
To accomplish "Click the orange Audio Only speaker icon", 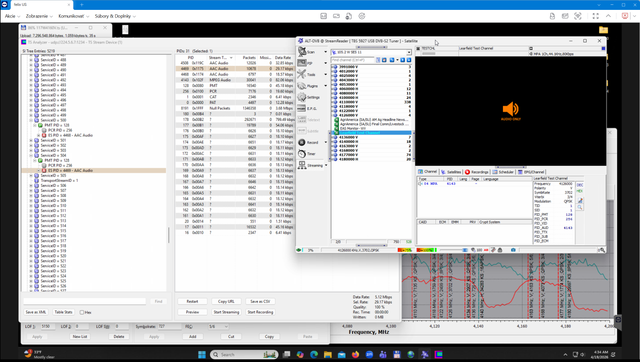I will tap(511, 109).
